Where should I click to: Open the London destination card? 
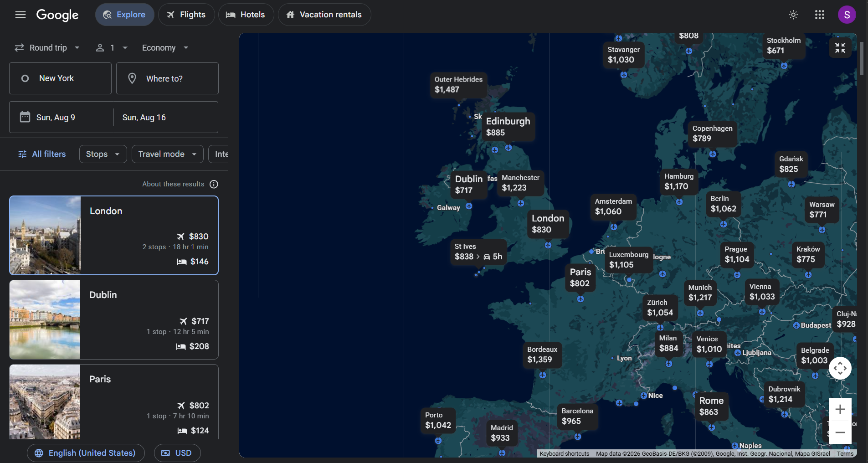click(x=114, y=236)
